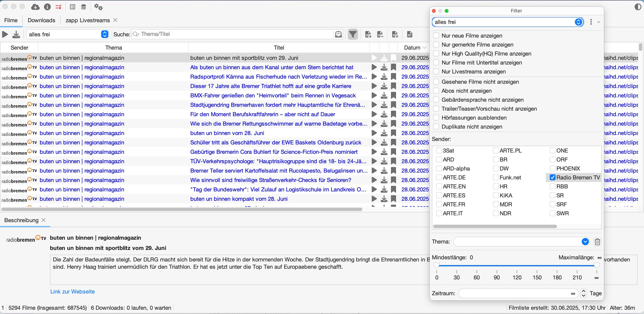Click the cloud download film list icon
Screen dimensions: 644x314
[35, 7]
